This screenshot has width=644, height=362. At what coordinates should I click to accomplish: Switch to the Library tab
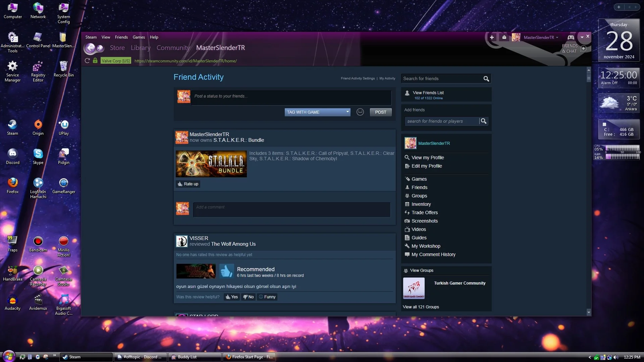pos(141,48)
